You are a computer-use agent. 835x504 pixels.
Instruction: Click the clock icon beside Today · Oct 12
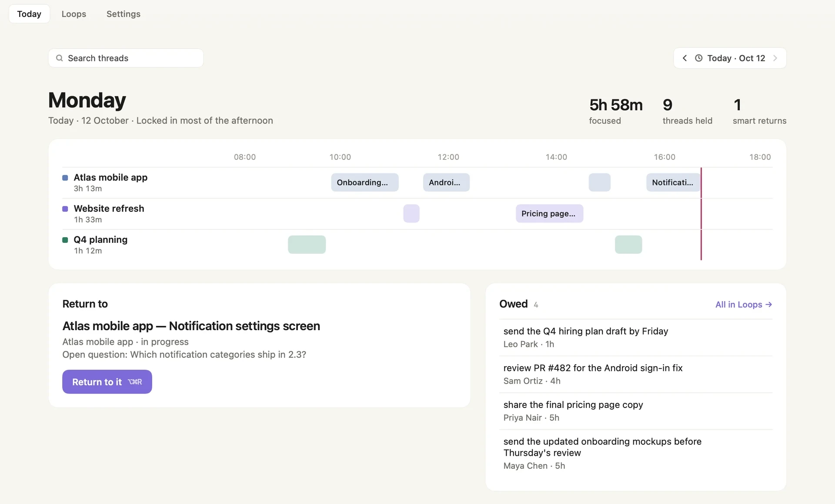pos(698,58)
